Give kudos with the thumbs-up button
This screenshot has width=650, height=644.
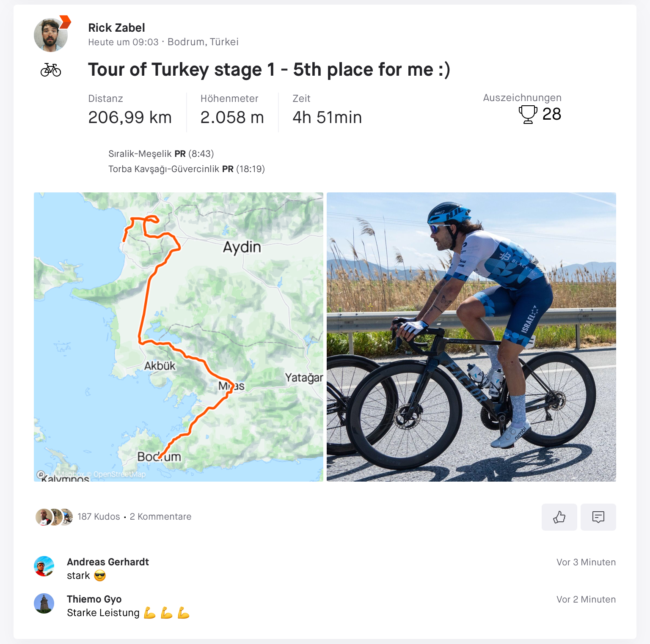pyautogui.click(x=559, y=517)
